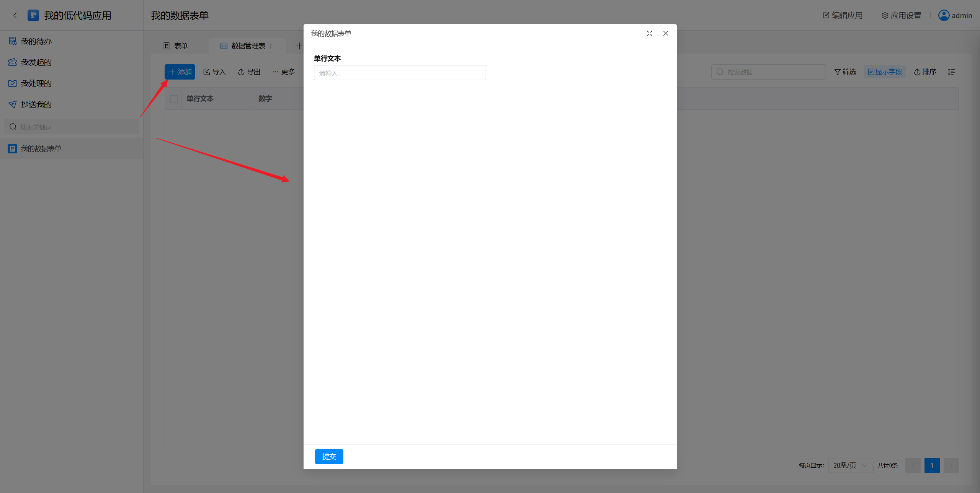
Task: Open 我的待办 in sidebar
Action: click(x=36, y=41)
